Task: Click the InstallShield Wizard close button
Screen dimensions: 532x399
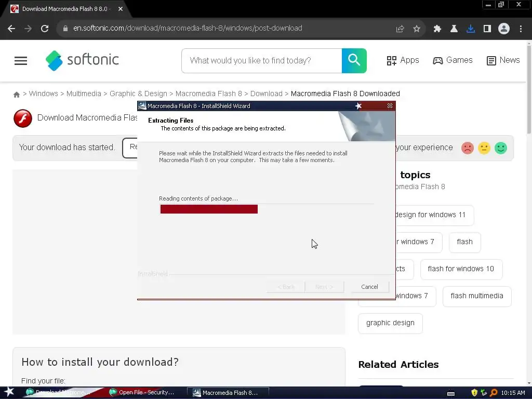Action: (390, 106)
